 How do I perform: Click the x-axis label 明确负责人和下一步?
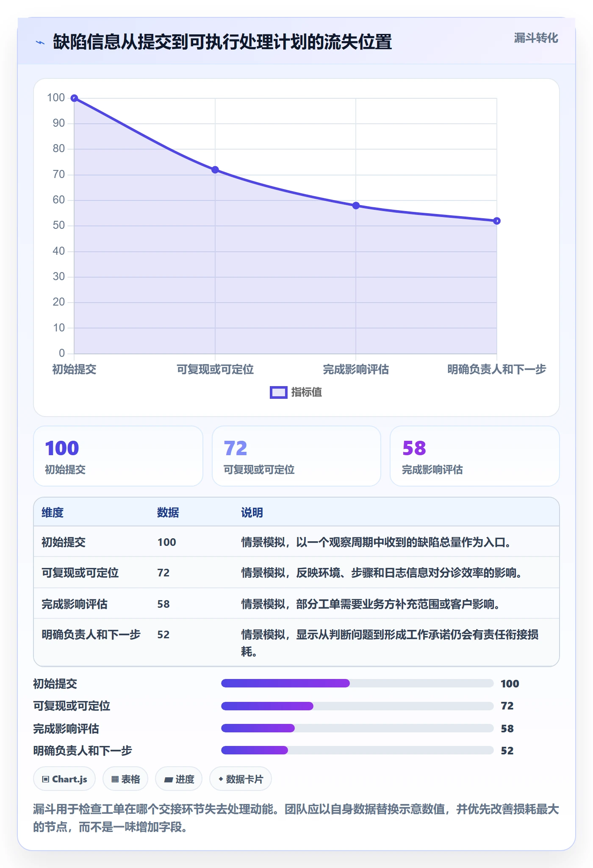(x=497, y=370)
